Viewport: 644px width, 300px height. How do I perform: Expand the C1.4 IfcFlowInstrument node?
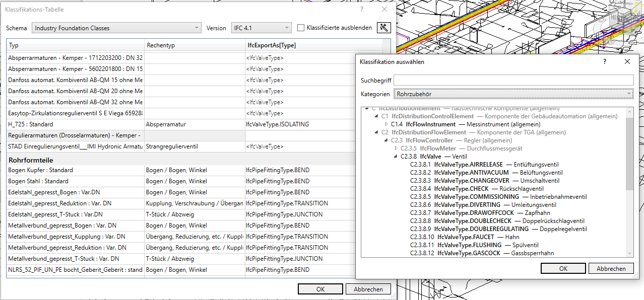[x=387, y=124]
